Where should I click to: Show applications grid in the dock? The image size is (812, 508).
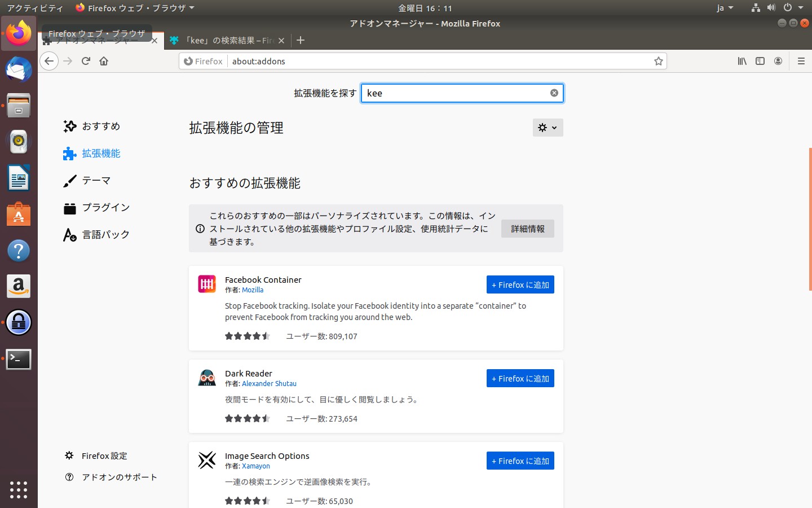tap(19, 489)
